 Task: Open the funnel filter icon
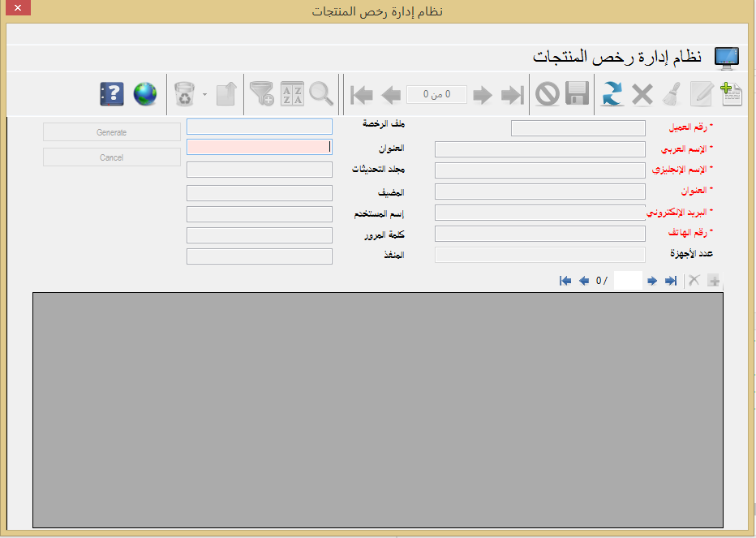[x=262, y=94]
